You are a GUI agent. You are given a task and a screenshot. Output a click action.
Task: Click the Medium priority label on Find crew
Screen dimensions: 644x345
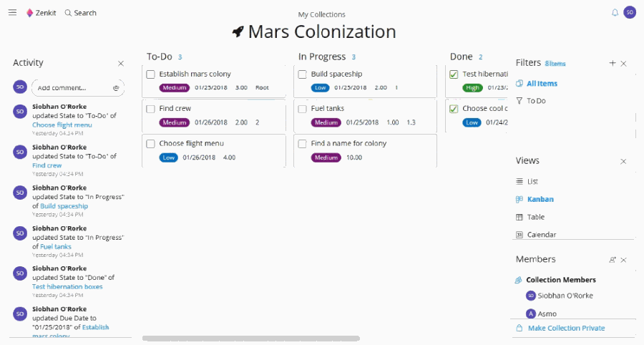click(x=174, y=122)
